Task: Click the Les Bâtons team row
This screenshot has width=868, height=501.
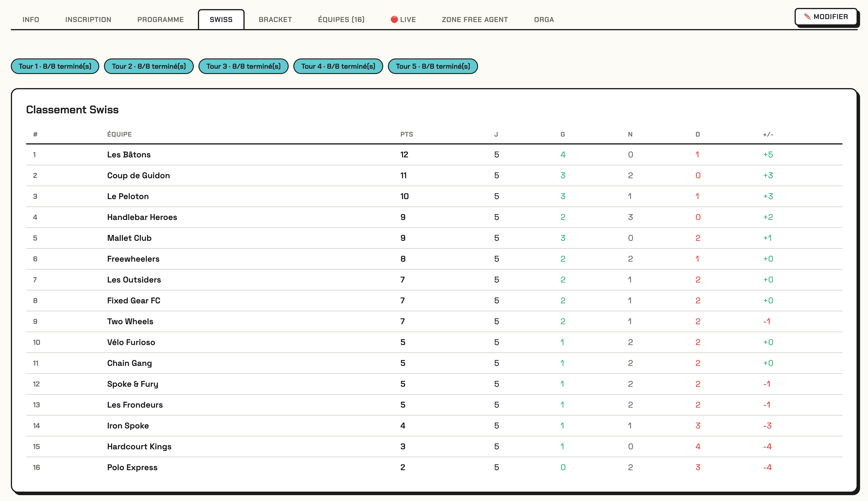Action: click(129, 154)
